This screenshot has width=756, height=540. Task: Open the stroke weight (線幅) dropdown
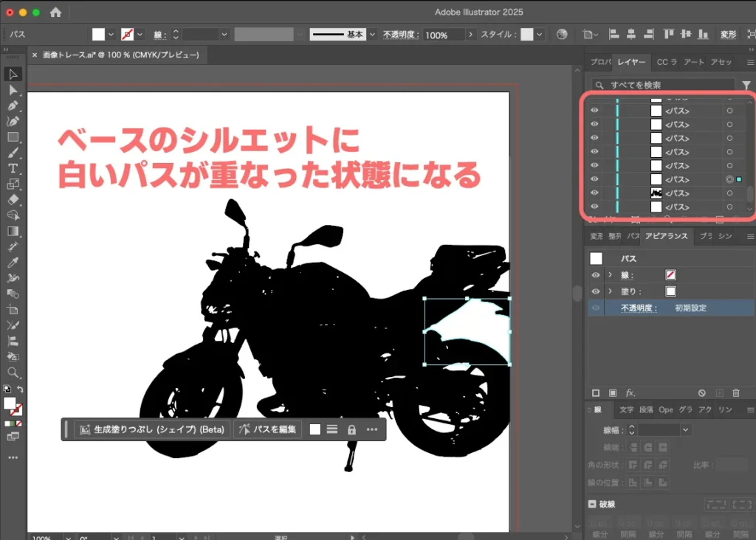(686, 429)
